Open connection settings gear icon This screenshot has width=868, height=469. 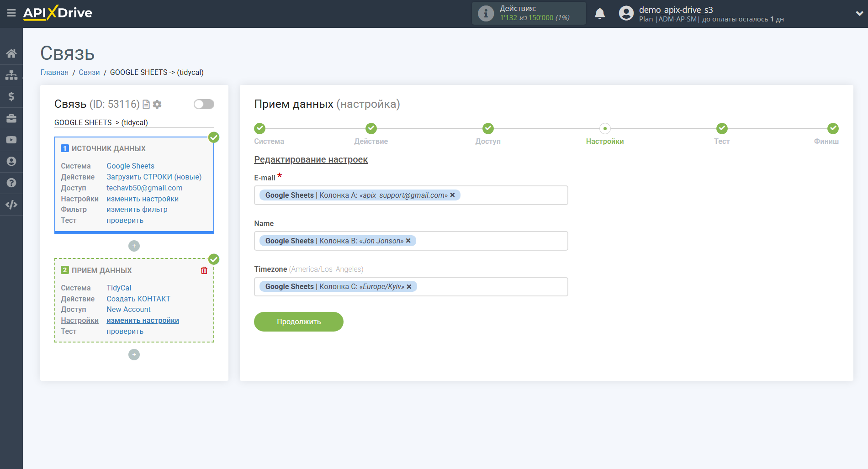click(157, 105)
